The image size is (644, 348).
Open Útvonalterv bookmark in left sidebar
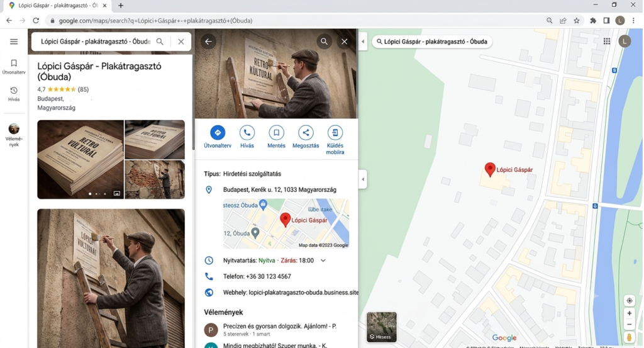point(14,66)
